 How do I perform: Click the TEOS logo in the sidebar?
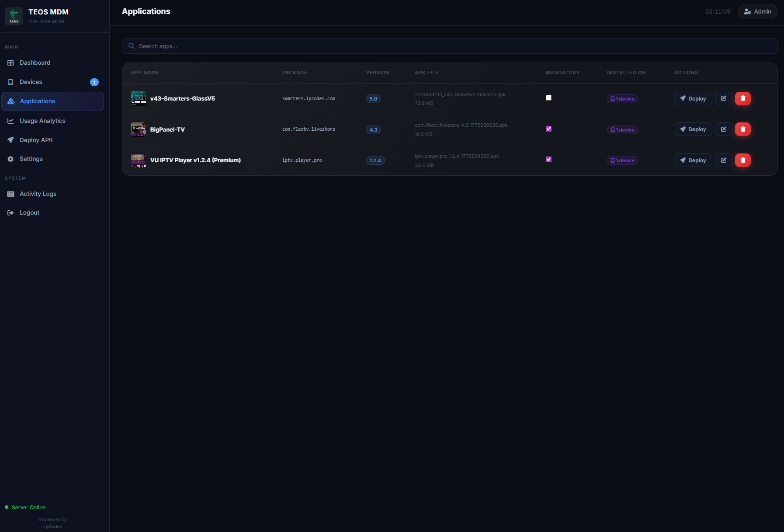[x=14, y=16]
